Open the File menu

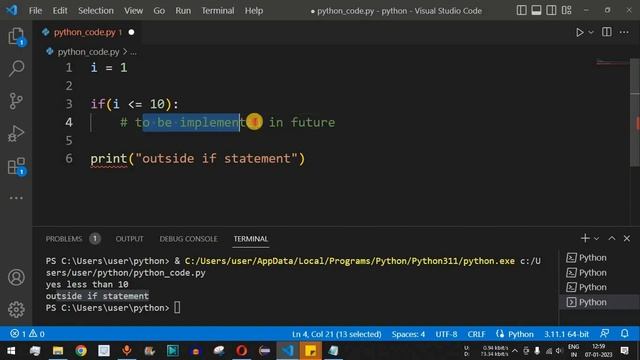pos(35,11)
